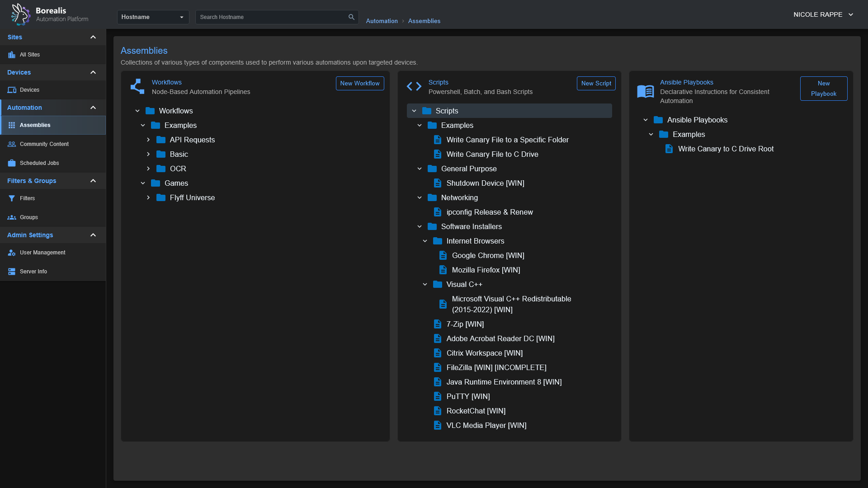Open Server Info in sidebar
Viewport: 868px width, 488px height.
tap(33, 272)
